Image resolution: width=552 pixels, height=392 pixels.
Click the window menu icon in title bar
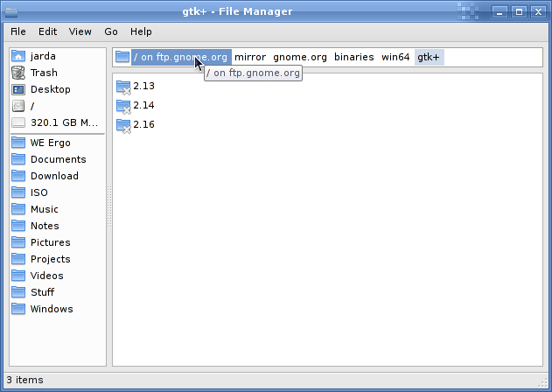[x=11, y=12]
